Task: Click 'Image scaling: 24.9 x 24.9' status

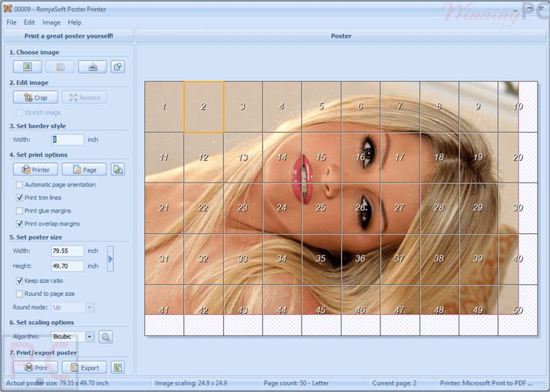Action: (x=191, y=383)
